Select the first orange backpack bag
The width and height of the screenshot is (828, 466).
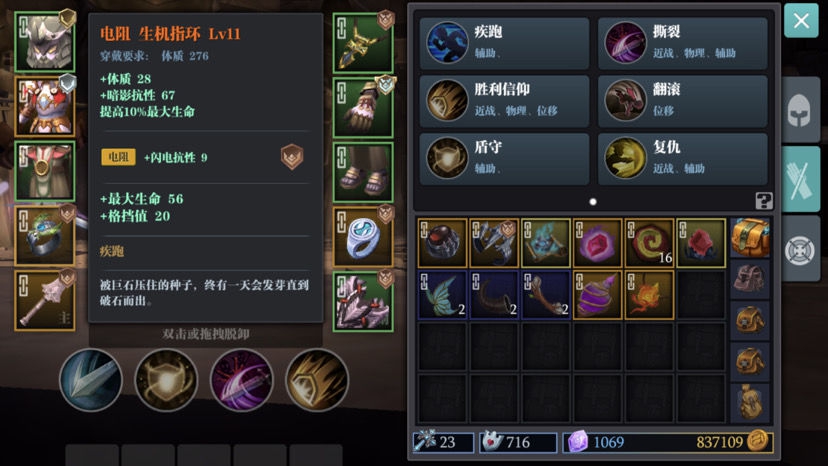coord(750,238)
